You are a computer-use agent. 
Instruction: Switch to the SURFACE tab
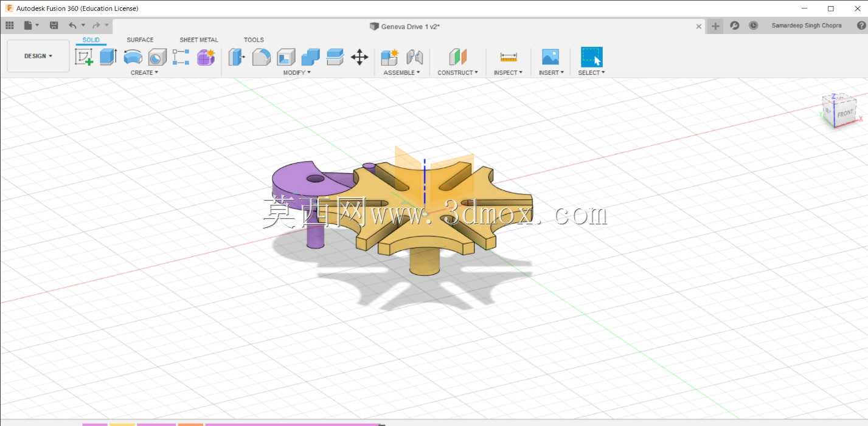coord(140,40)
